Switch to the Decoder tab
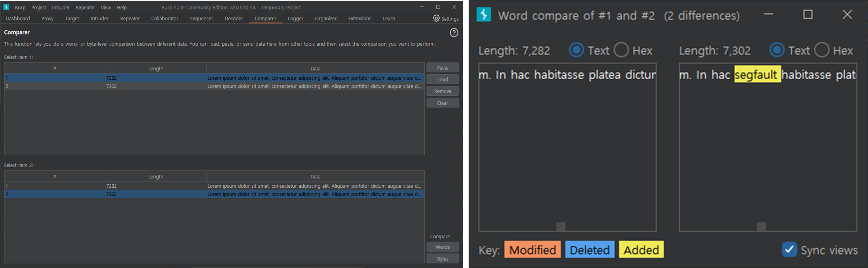 [234, 19]
